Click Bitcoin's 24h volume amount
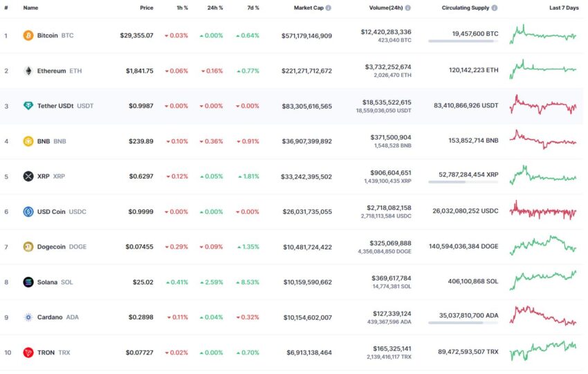 [385, 32]
